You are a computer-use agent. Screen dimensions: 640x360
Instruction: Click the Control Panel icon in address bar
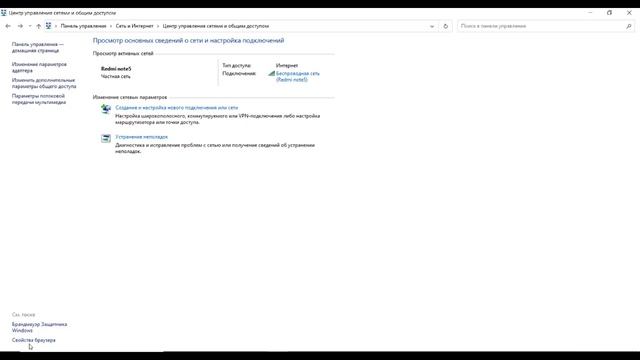point(48,26)
